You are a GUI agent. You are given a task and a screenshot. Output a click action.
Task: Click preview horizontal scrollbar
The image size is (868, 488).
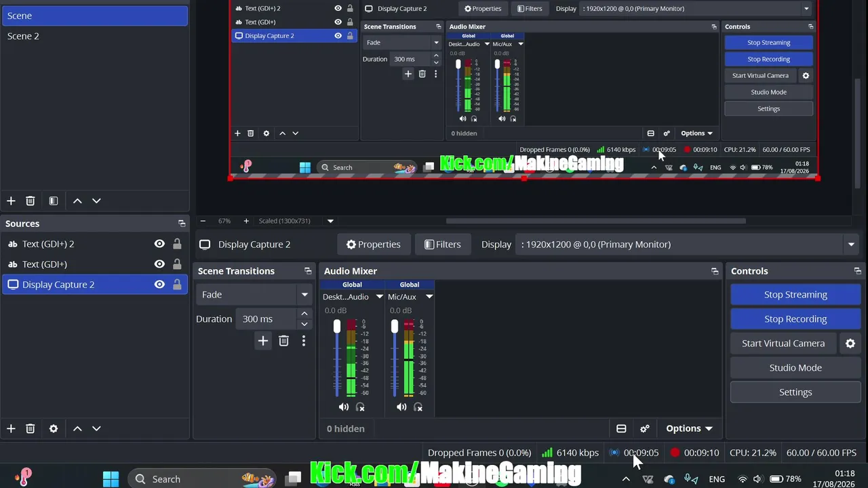(595, 221)
